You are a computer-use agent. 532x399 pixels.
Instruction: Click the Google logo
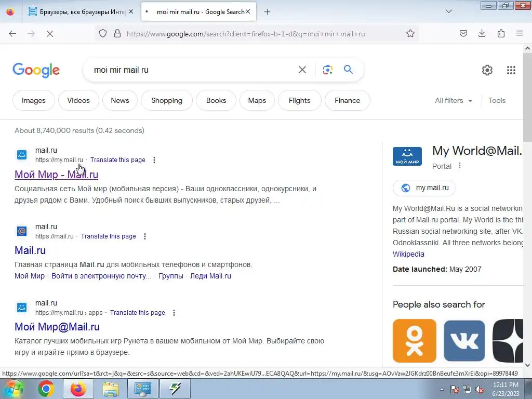point(36,70)
